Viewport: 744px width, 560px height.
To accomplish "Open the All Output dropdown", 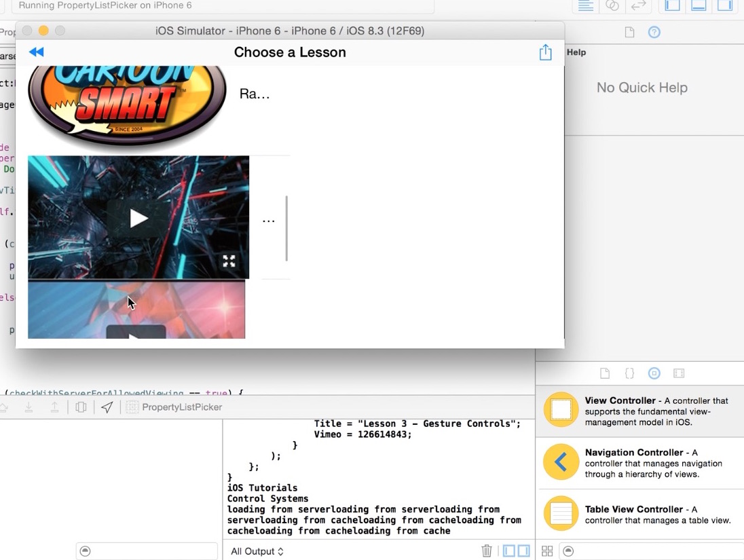I will point(257,551).
